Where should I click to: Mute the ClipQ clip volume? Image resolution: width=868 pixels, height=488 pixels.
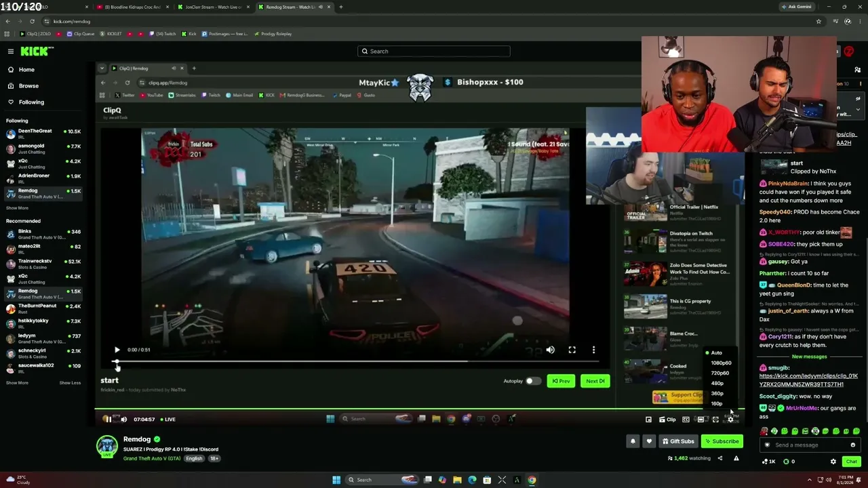click(x=550, y=350)
